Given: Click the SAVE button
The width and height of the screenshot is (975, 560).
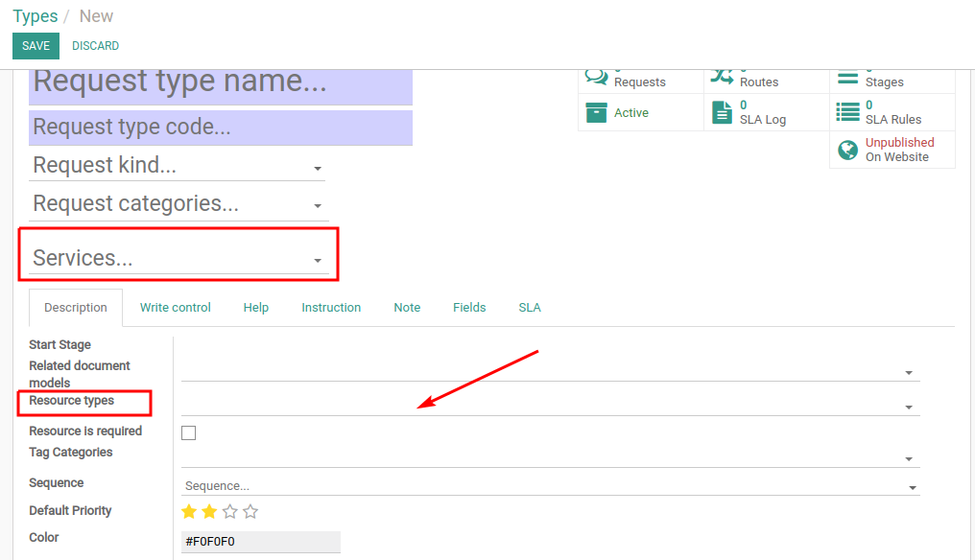Looking at the screenshot, I should 36,45.
